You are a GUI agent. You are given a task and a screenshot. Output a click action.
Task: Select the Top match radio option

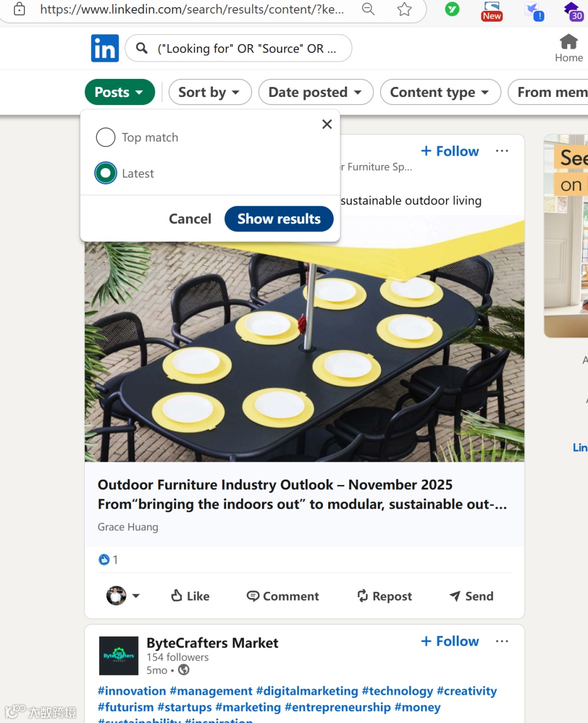pos(106,137)
